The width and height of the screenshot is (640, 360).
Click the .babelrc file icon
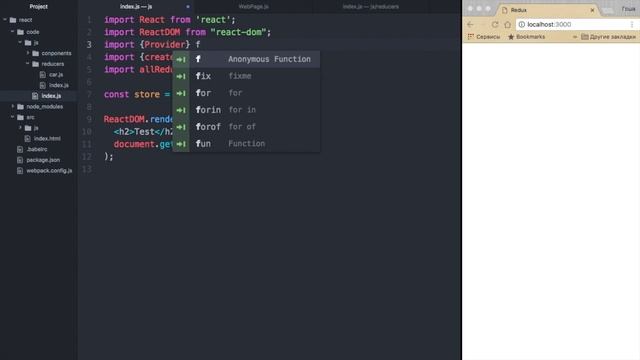(20, 149)
